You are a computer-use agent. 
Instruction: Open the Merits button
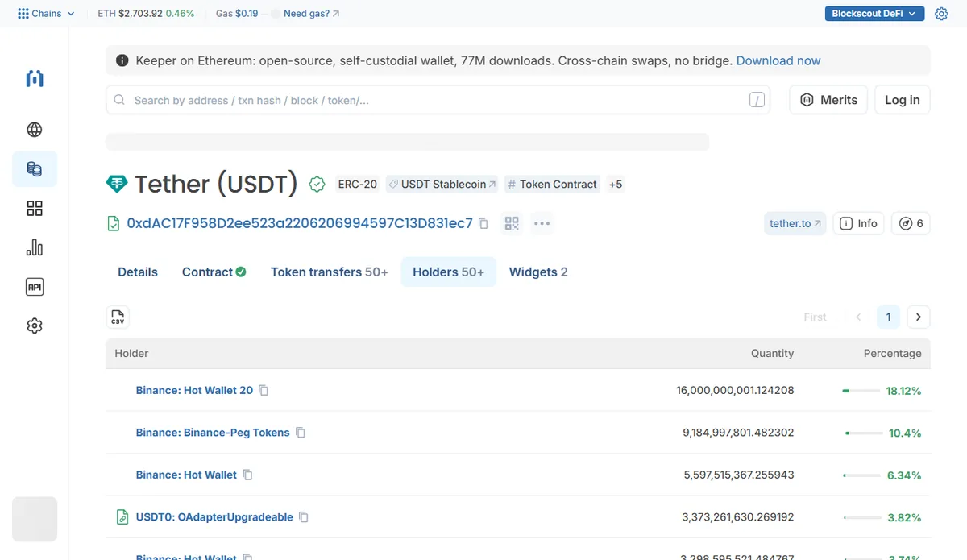828,100
